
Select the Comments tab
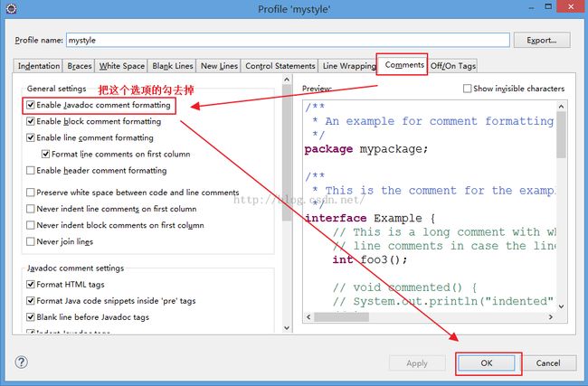(404, 65)
